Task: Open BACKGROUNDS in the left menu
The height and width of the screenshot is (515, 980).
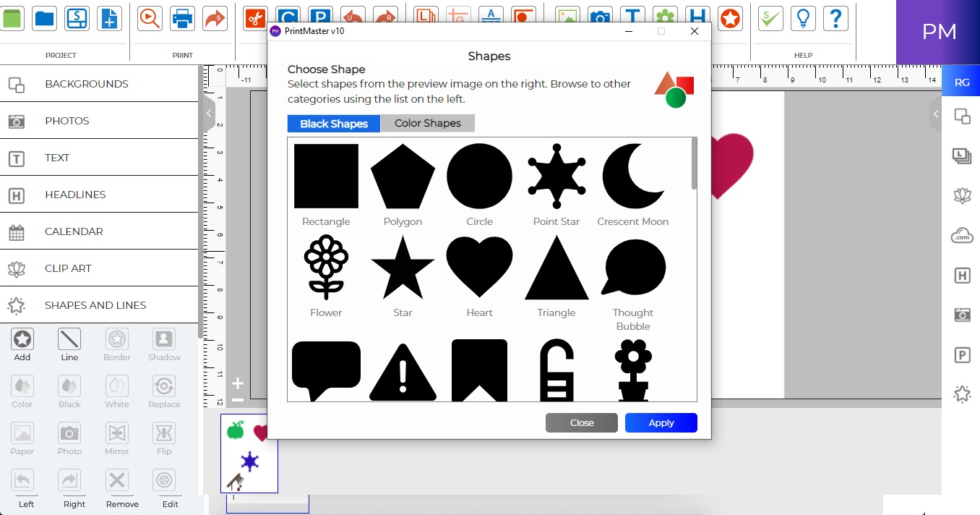Action: point(99,84)
